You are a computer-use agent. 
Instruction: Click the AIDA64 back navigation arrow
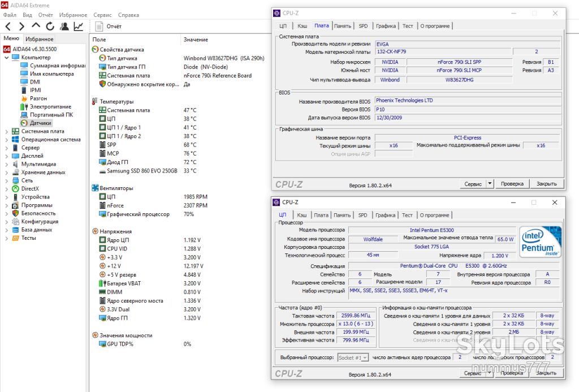tap(8, 26)
